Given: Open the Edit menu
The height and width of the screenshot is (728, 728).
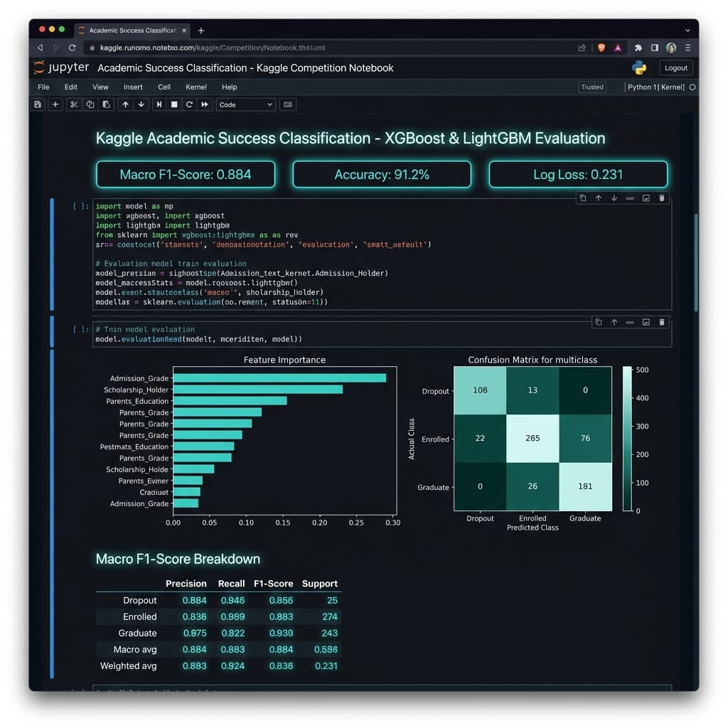Looking at the screenshot, I should [71, 87].
